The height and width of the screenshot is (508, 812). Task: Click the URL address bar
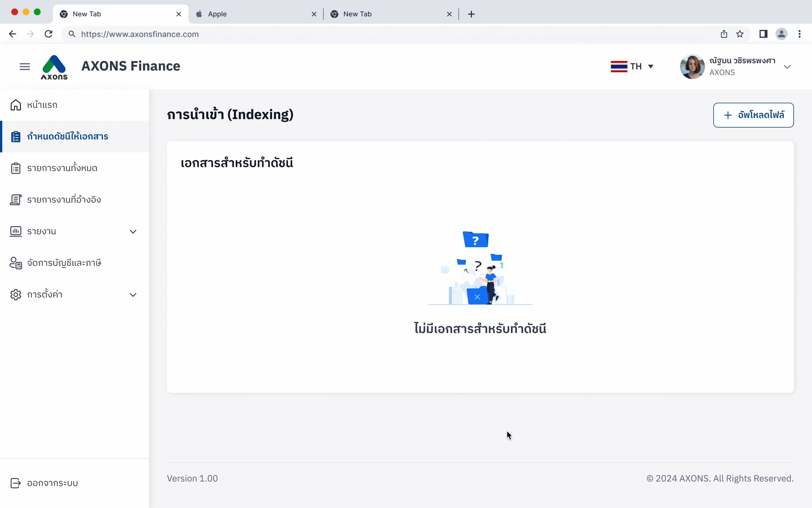372,34
